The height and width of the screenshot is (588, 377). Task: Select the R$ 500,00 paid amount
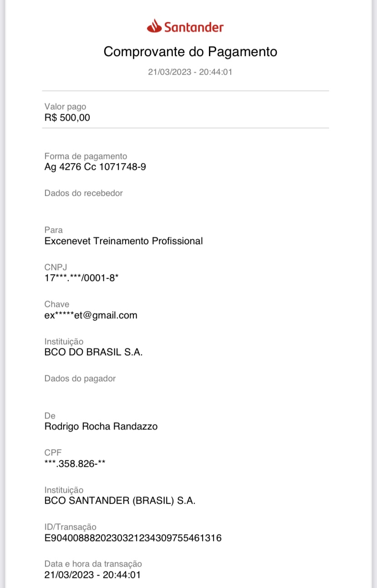pyautogui.click(x=67, y=118)
